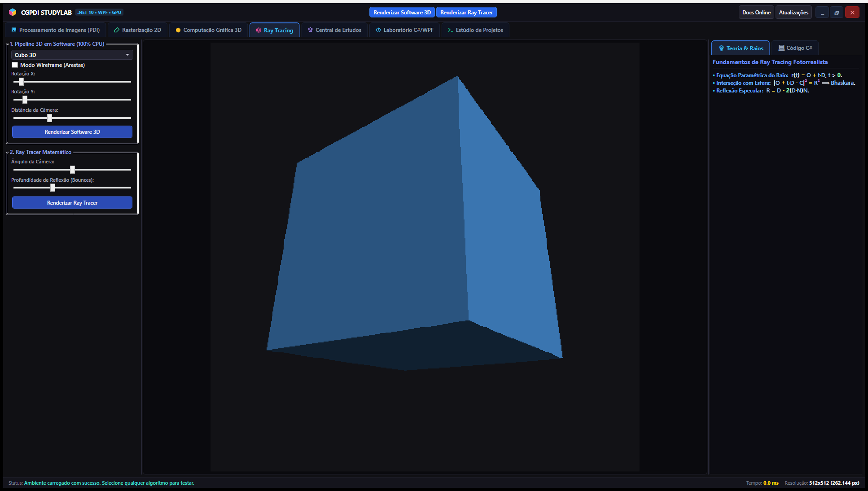Click the image icon on the Processamento de Imagens tab
This screenshot has width=868, height=491.
pyautogui.click(x=14, y=30)
